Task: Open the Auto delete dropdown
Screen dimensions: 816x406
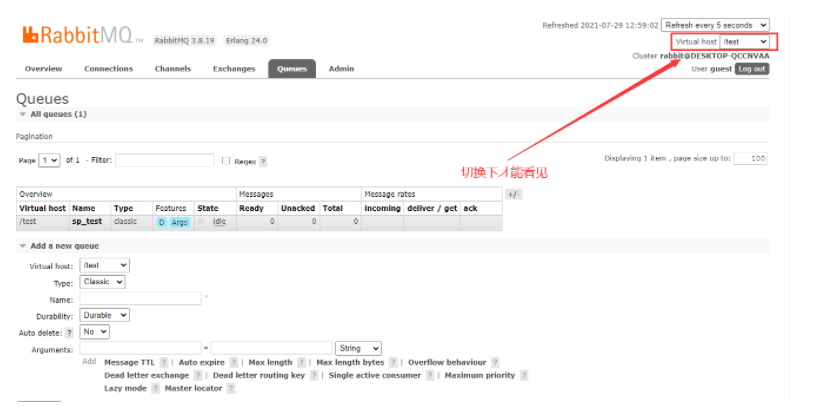Action: [95, 332]
